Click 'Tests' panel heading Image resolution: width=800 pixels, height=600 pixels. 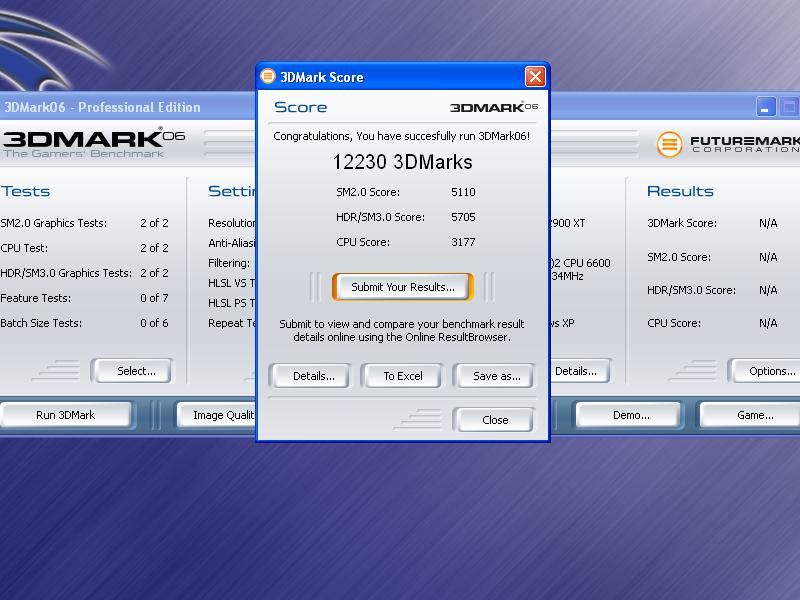click(25, 191)
